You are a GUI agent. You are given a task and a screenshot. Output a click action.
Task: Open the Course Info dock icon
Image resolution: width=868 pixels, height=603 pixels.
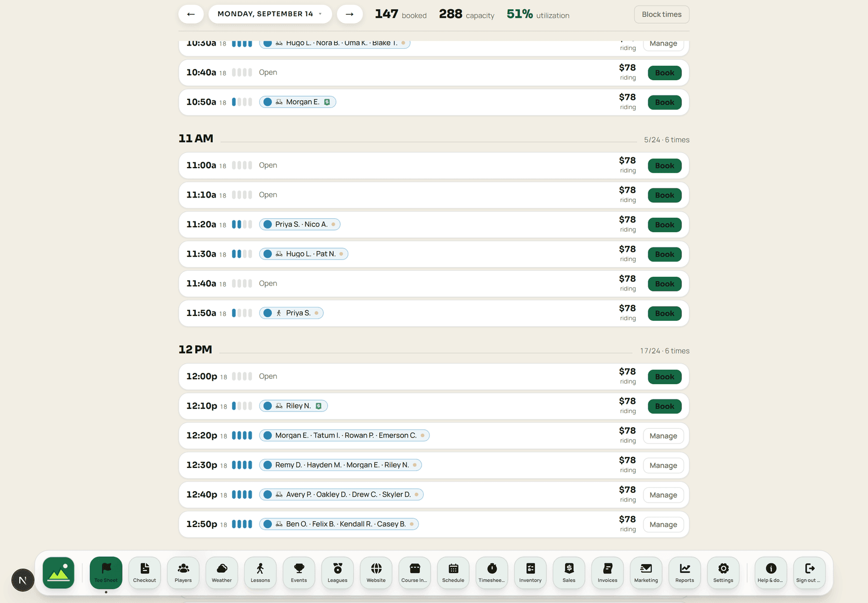414,573
